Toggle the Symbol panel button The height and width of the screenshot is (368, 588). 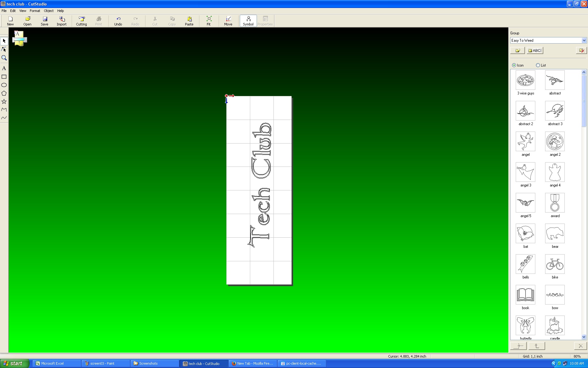click(x=248, y=21)
